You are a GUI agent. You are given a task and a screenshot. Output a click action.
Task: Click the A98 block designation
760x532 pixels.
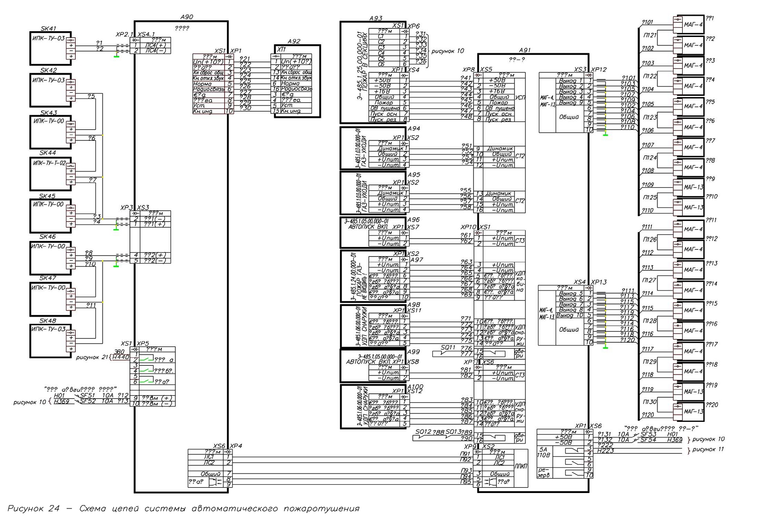click(414, 304)
